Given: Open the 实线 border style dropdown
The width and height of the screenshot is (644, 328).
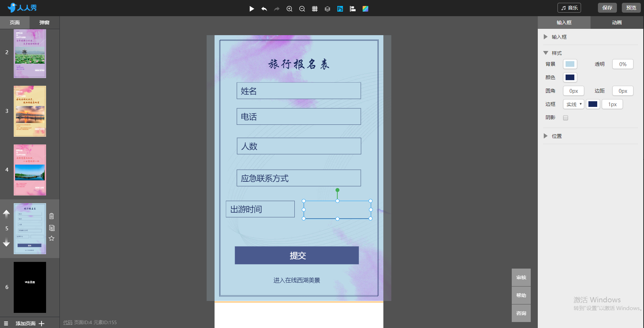Looking at the screenshot, I should point(574,104).
